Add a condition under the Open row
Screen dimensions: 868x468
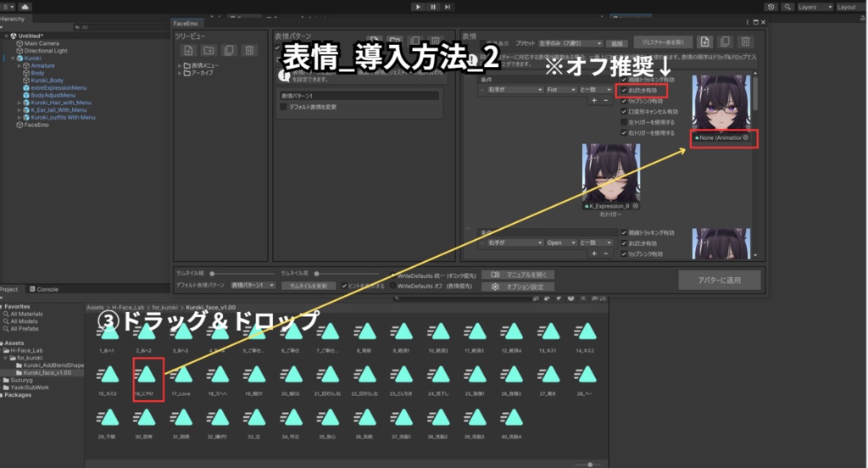click(x=594, y=253)
